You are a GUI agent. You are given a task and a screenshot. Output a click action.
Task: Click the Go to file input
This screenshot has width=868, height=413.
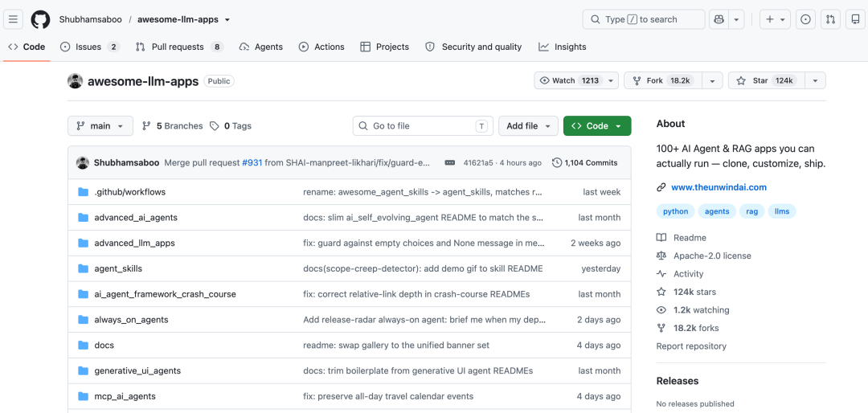point(424,126)
